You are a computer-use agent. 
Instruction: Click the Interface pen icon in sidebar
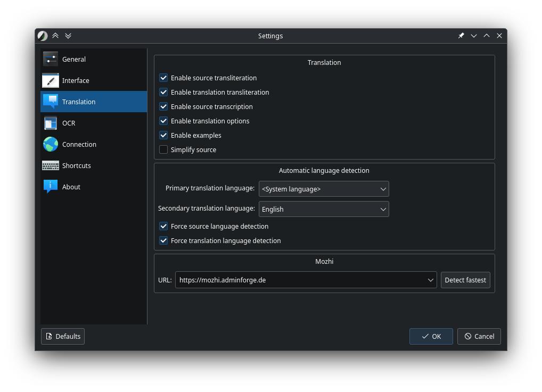(x=51, y=80)
